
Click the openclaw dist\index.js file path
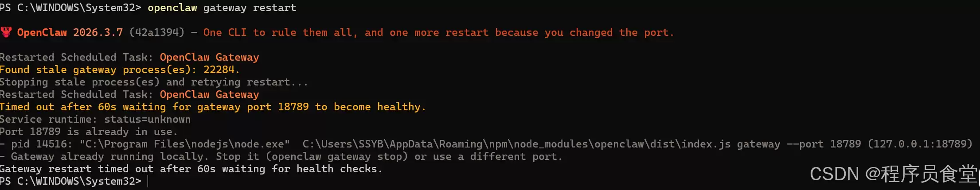pos(516,144)
